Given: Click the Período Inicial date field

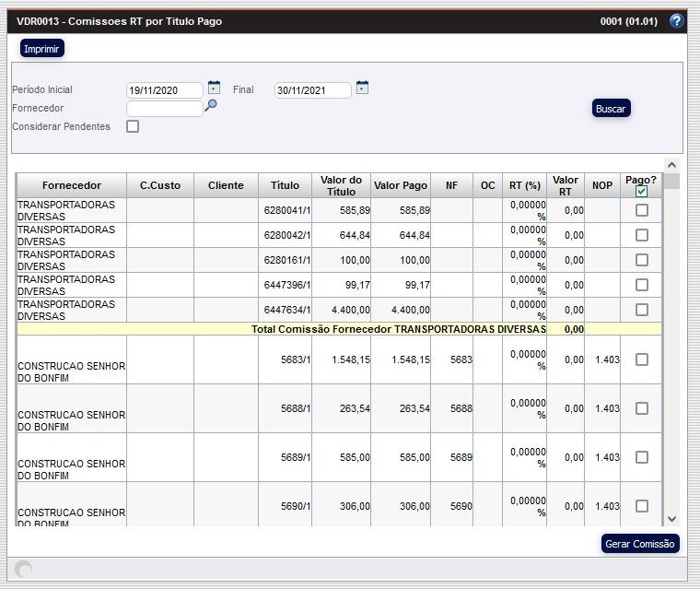Looking at the screenshot, I should [x=164, y=90].
